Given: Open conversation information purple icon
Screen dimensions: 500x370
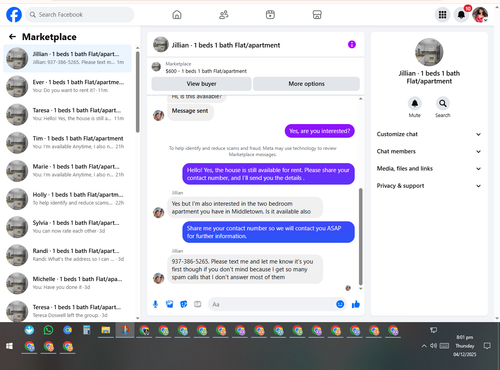Looking at the screenshot, I should click(x=352, y=44).
